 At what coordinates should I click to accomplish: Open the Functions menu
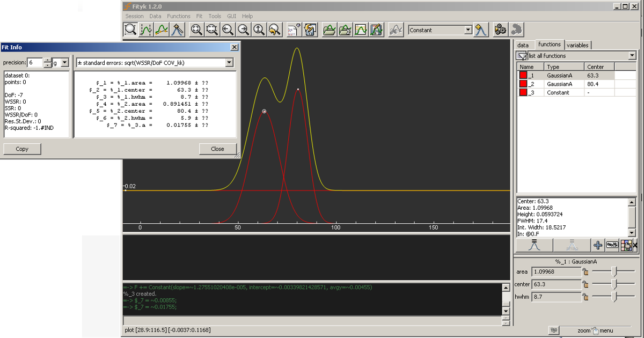click(178, 16)
